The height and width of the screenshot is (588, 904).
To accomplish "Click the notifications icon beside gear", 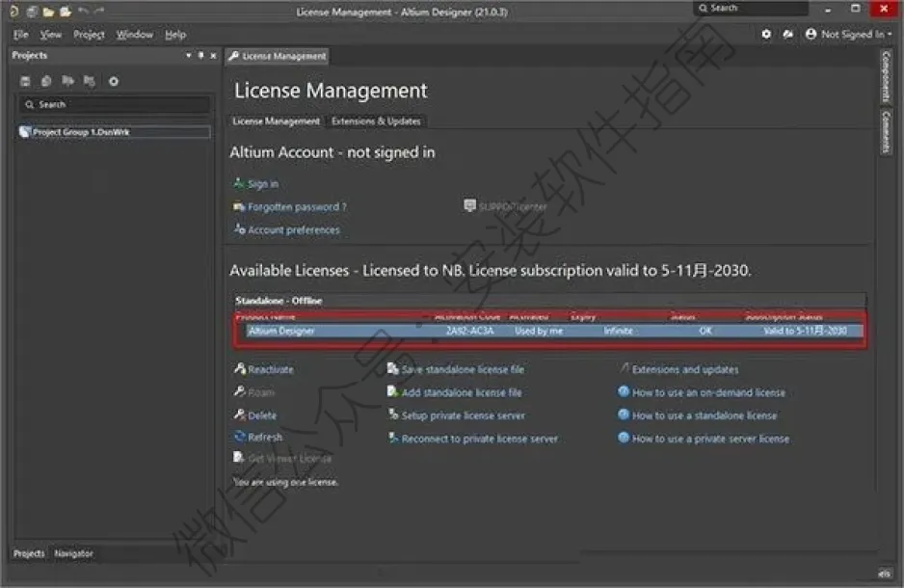I will click(x=788, y=34).
